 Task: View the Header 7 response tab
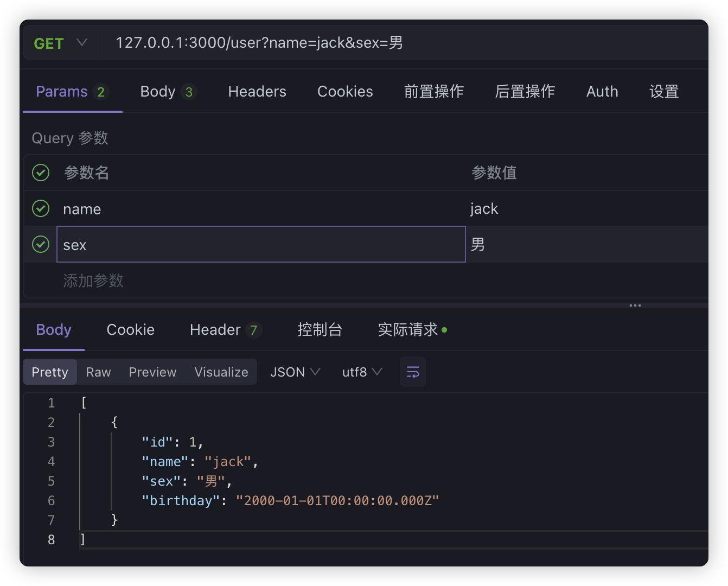click(x=225, y=329)
